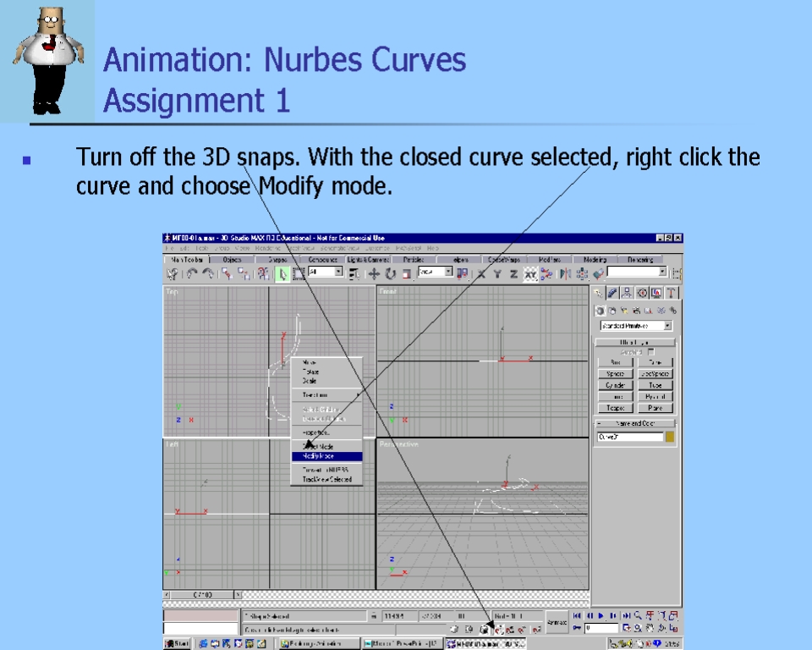Select the Move transform tool icon
812x650 pixels.
coord(374,273)
